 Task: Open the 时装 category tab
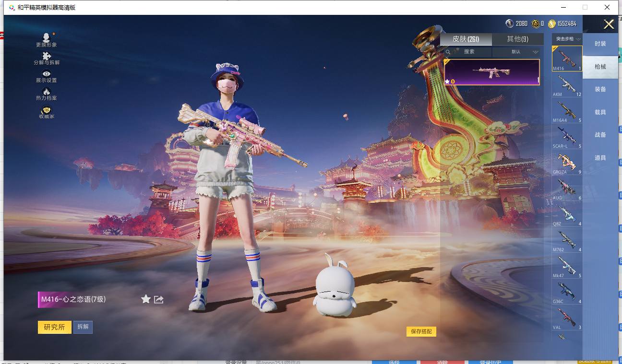pos(600,44)
